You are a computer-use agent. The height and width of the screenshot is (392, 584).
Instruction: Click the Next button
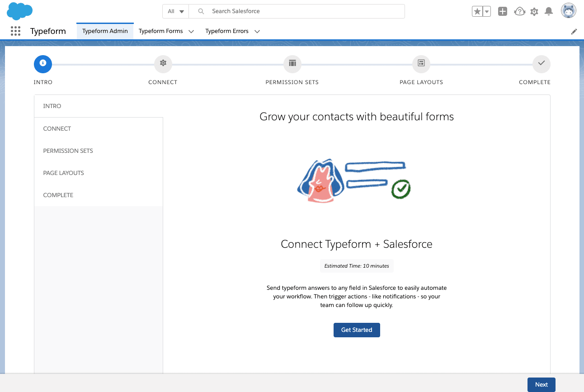coord(541,385)
